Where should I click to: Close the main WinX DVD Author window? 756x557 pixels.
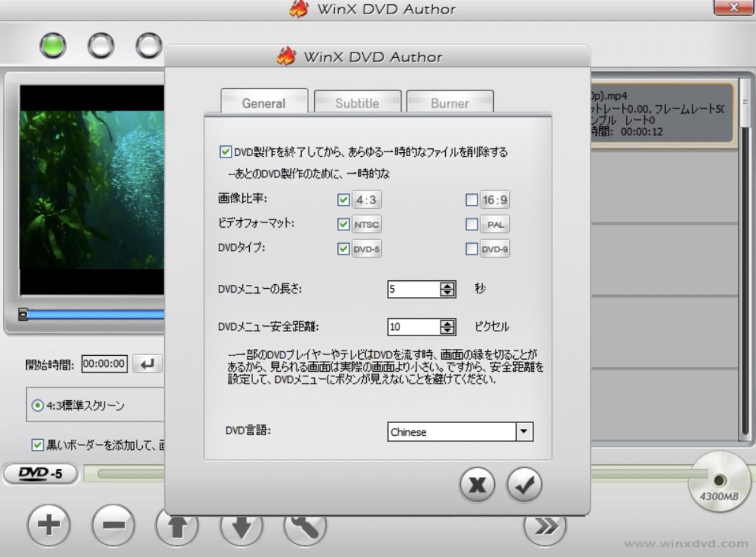point(733,7)
